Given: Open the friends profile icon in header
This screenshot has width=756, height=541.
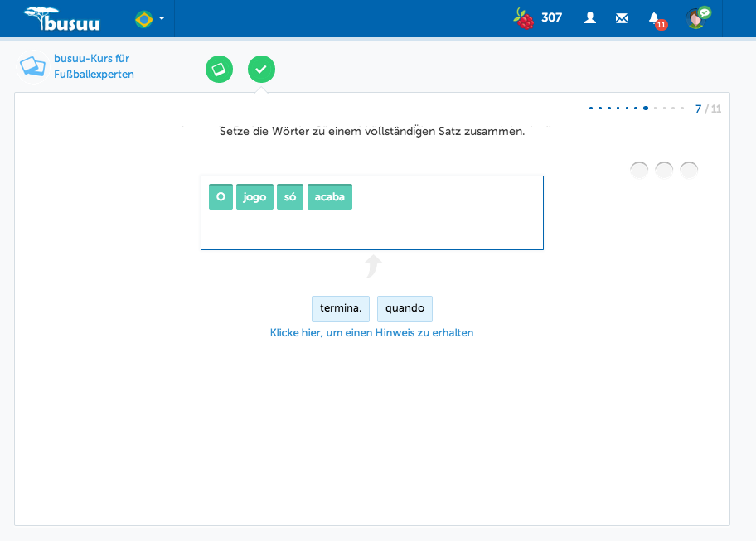Looking at the screenshot, I should click(589, 18).
